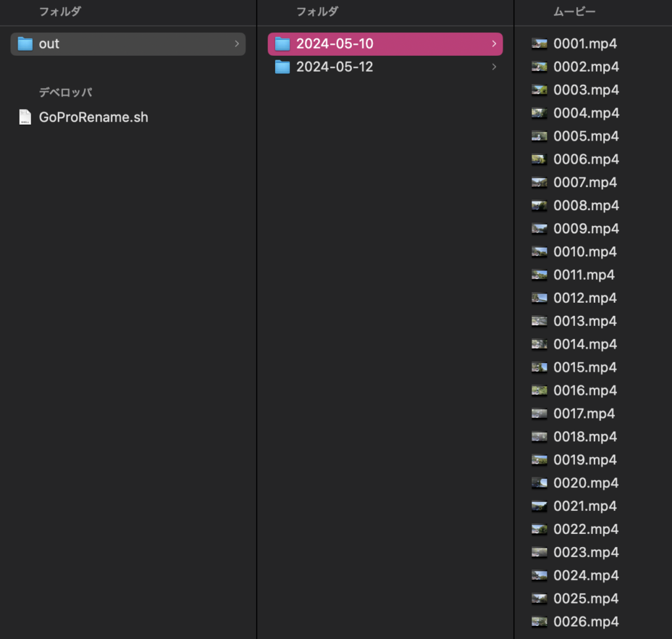Select the file name 0001.mp4
This screenshot has width=672, height=639.
coord(585,44)
